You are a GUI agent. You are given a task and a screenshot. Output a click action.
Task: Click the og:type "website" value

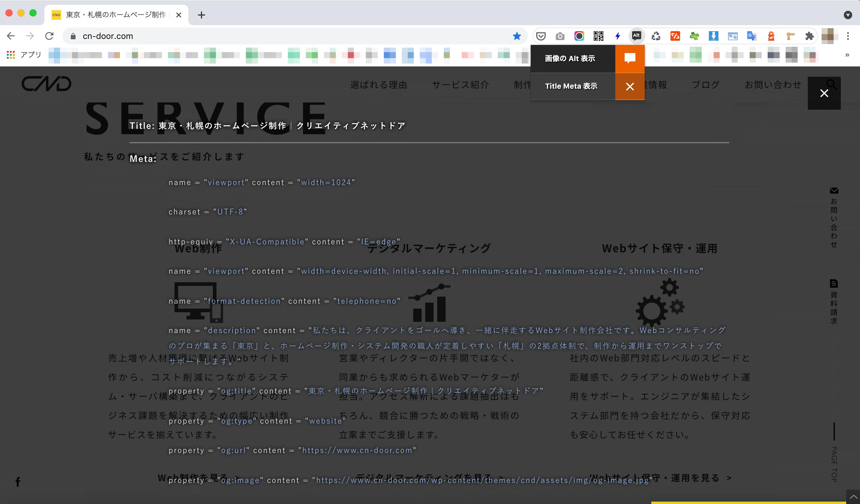pos(326,421)
